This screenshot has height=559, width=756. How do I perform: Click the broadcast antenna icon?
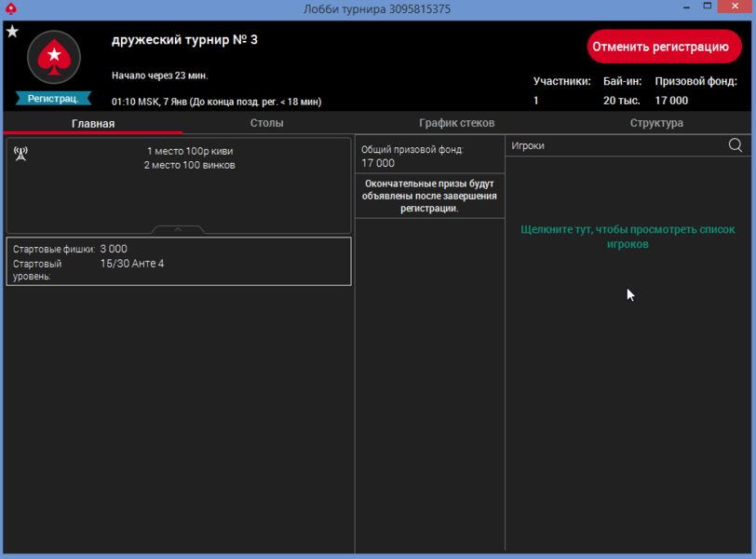pyautogui.click(x=20, y=153)
